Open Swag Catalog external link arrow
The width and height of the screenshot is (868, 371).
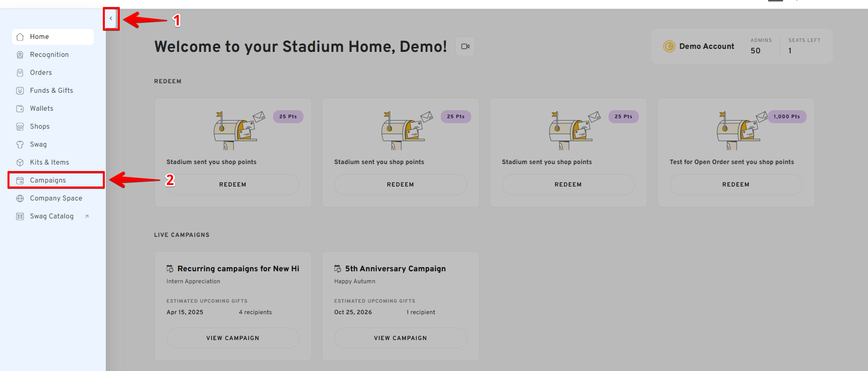point(87,216)
